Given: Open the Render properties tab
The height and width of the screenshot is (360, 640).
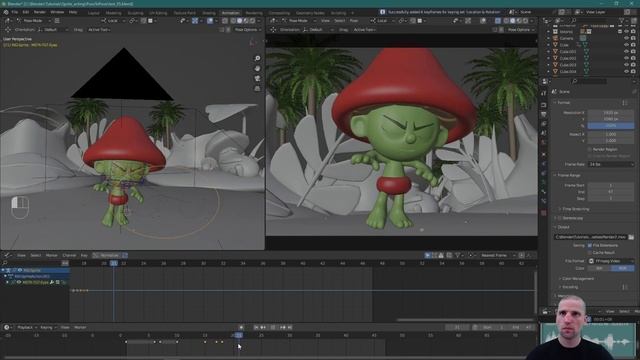Looking at the screenshot, I should (x=544, y=105).
